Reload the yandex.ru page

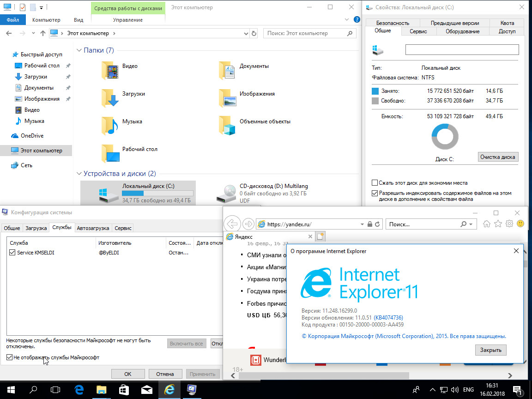point(377,224)
